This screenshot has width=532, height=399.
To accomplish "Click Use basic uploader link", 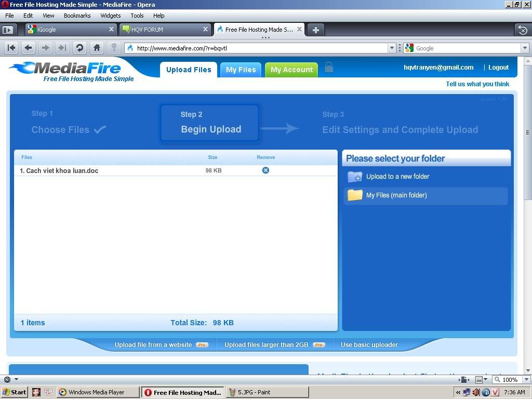I will tap(369, 345).
